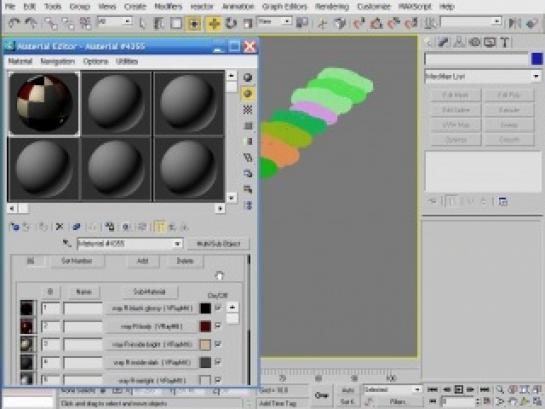Open the Selected key filter dropdown
The width and height of the screenshot is (545, 409).
coord(392,390)
